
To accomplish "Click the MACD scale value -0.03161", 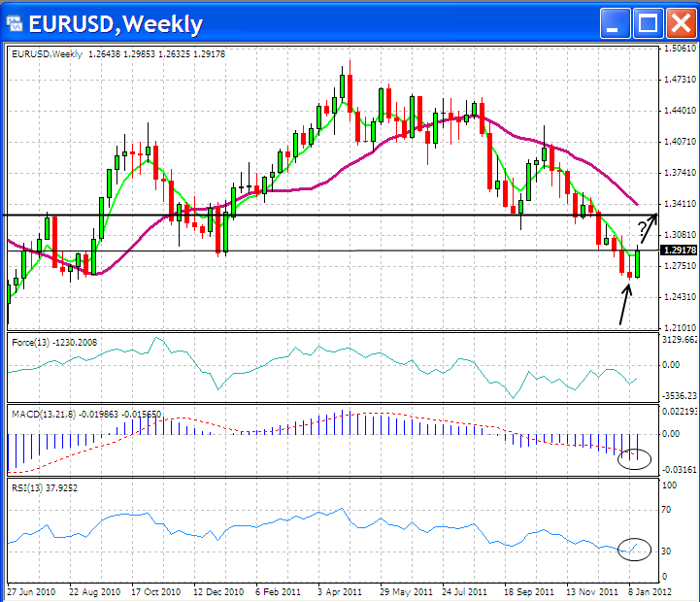I will click(x=680, y=470).
